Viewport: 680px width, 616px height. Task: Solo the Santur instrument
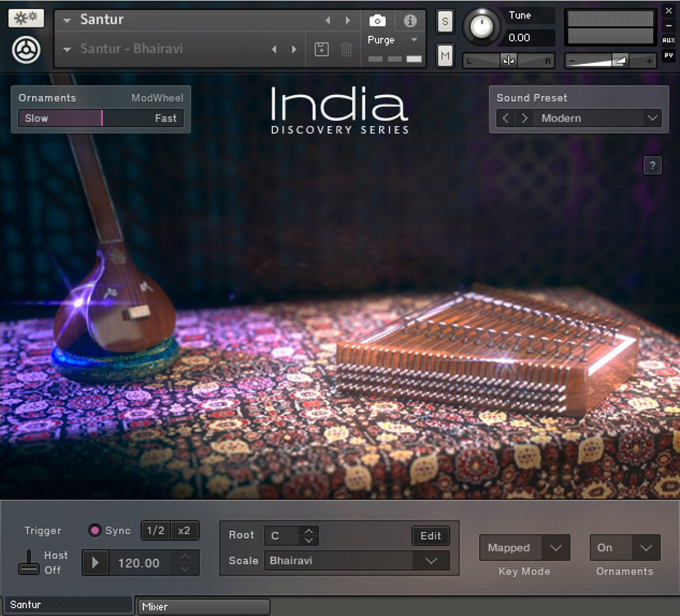pyautogui.click(x=445, y=21)
